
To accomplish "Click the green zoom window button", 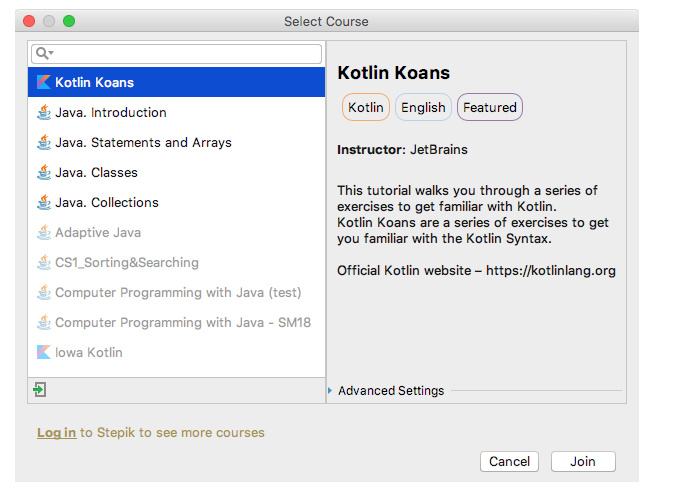I will point(69,21).
